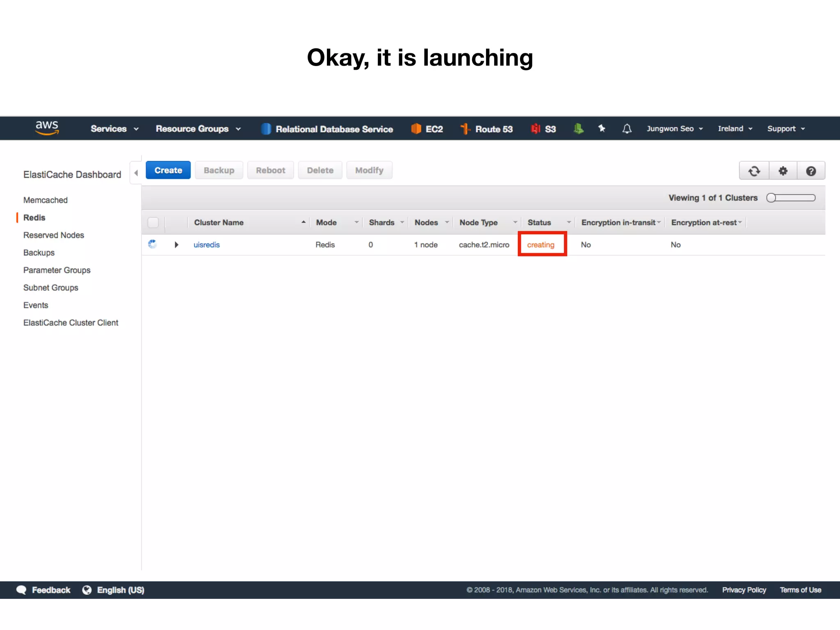Go to Reserved Nodes

click(x=54, y=235)
